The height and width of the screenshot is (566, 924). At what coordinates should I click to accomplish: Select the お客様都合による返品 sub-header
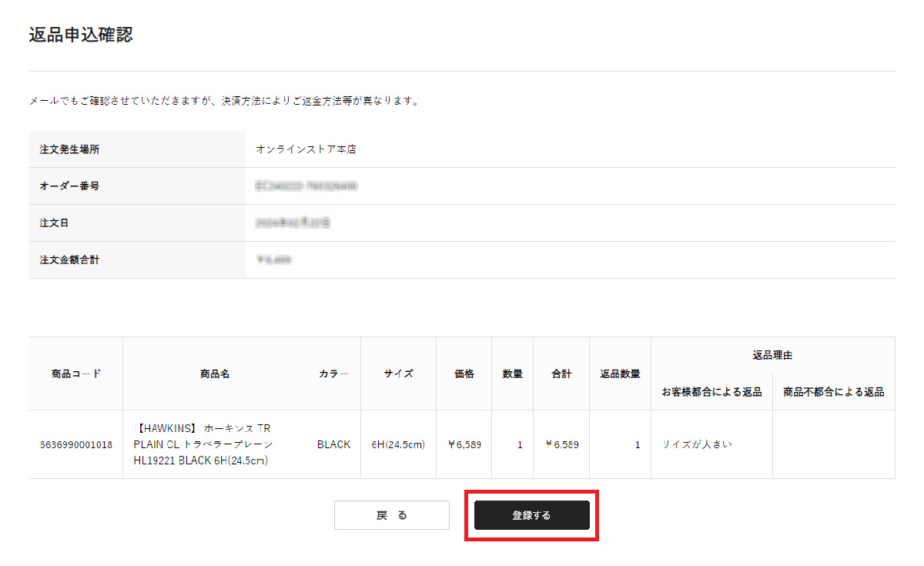pyautogui.click(x=711, y=392)
